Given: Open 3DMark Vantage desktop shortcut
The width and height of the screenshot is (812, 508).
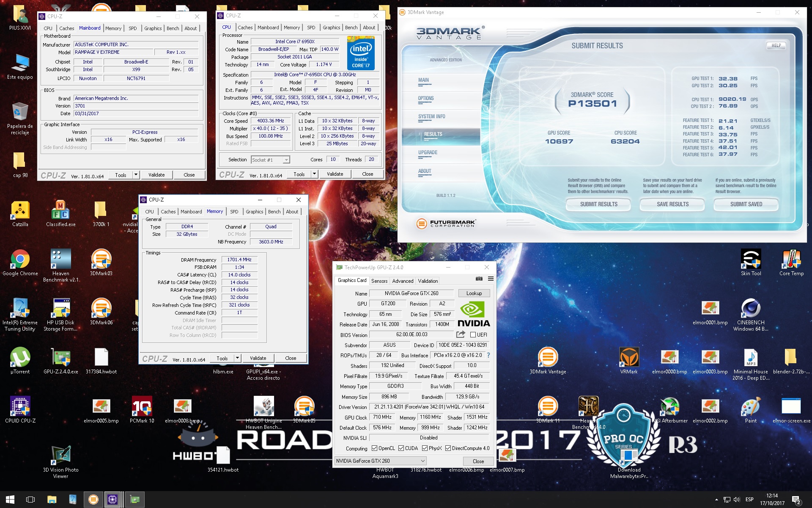Looking at the screenshot, I should tap(548, 361).
